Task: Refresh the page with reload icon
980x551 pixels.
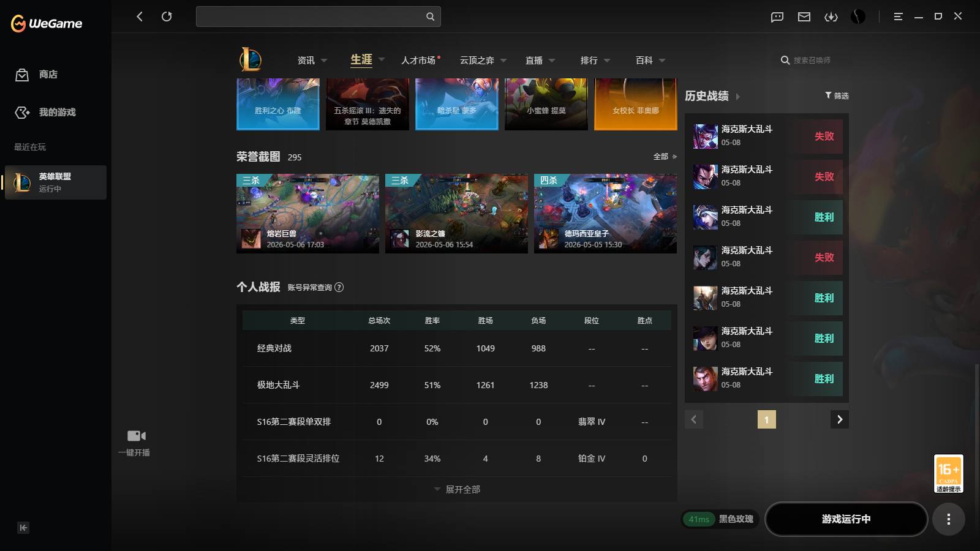Action: [167, 17]
